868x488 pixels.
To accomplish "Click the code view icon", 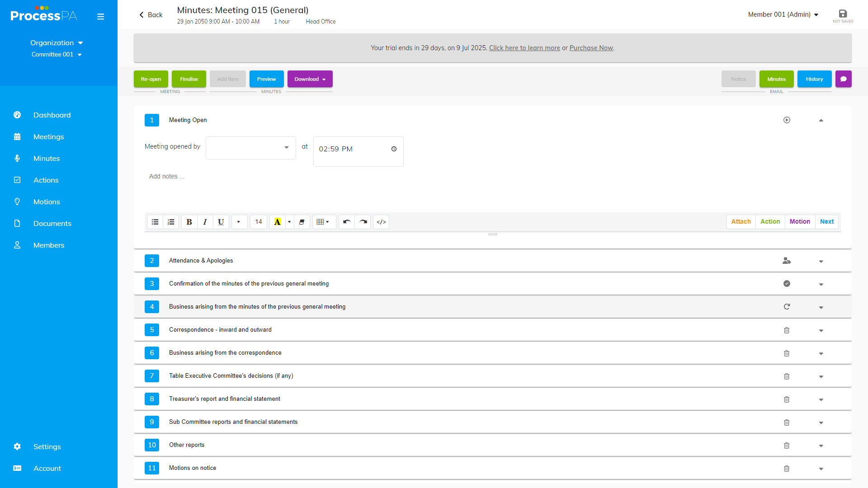I will tap(381, 222).
